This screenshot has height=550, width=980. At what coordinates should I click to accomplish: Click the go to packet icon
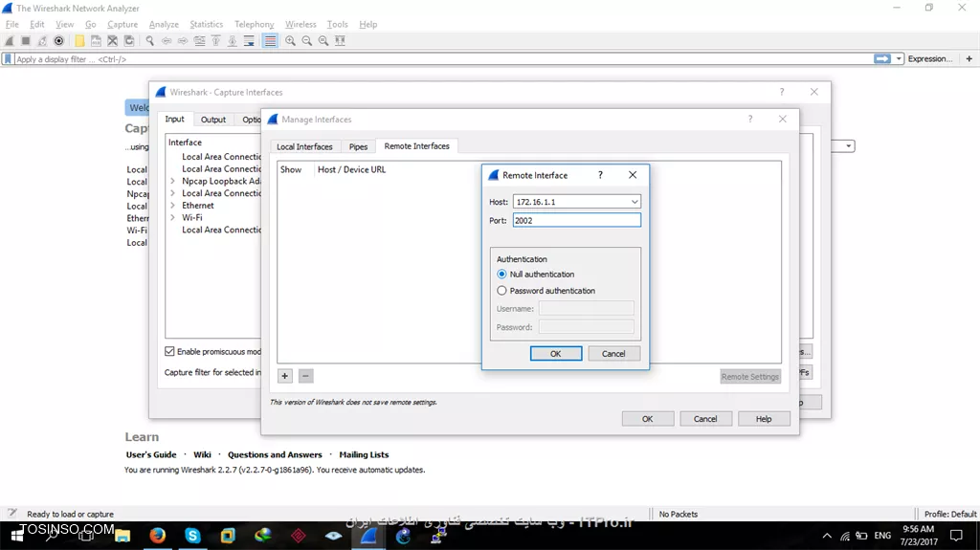pyautogui.click(x=199, y=40)
